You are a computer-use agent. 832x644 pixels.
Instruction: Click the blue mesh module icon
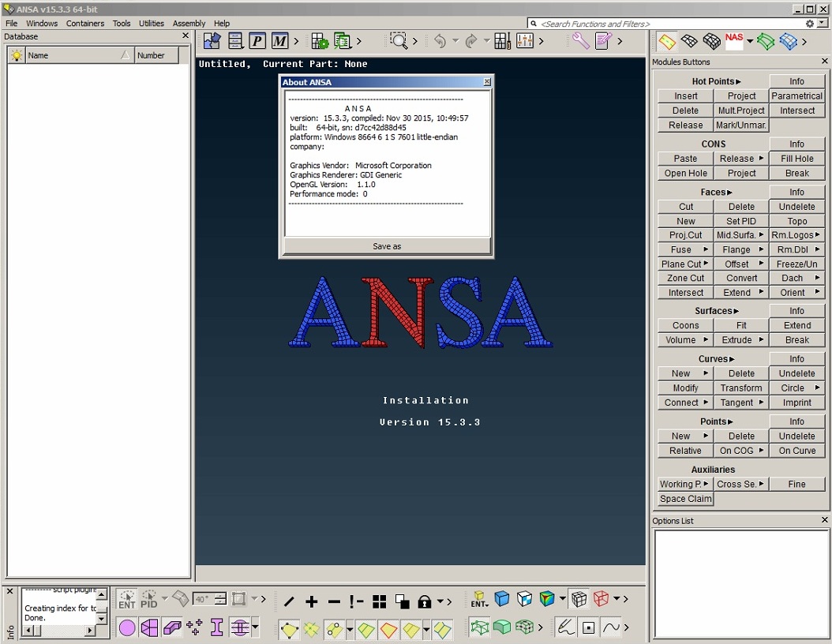[x=789, y=41]
